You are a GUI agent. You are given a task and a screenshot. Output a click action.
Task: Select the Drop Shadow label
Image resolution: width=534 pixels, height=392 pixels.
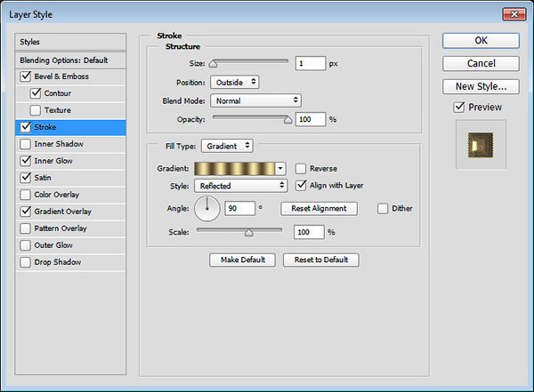pyautogui.click(x=58, y=262)
